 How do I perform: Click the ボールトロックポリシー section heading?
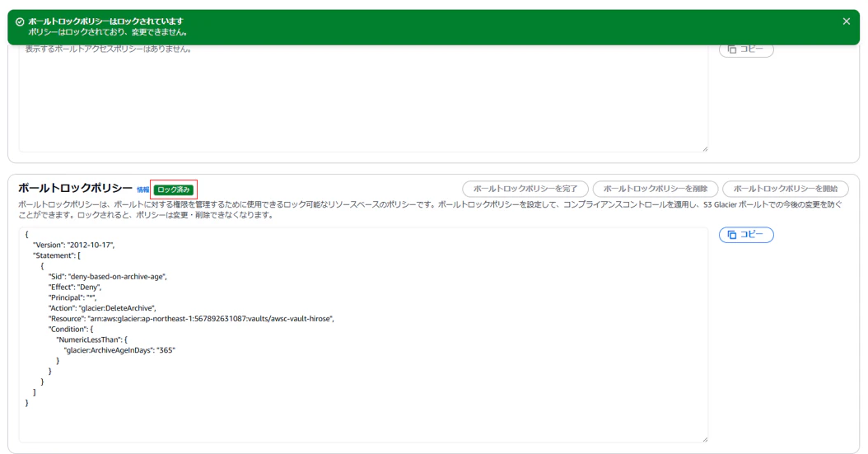[75, 188]
